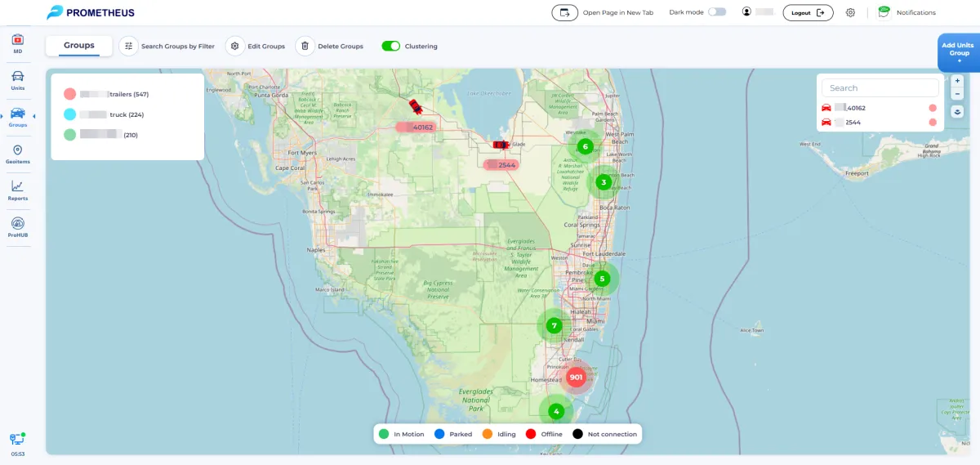
Task: Open ProHUB in the sidebar
Action: point(18,227)
